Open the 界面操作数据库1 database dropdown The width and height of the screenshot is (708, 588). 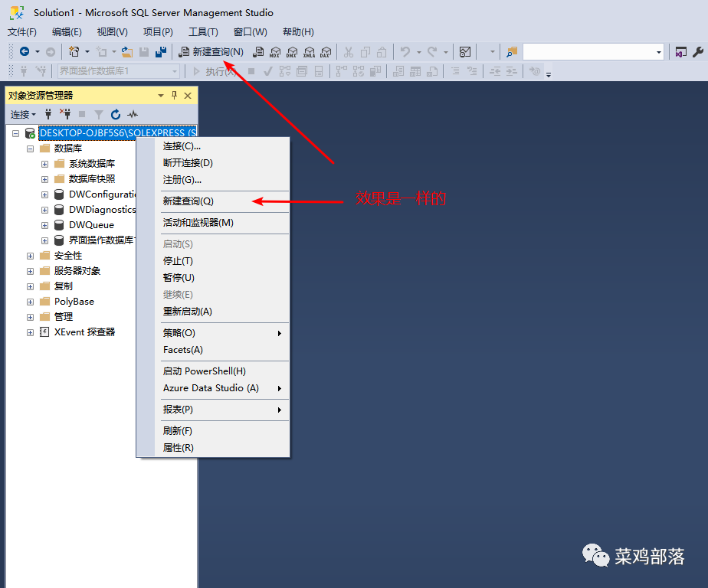tap(174, 71)
